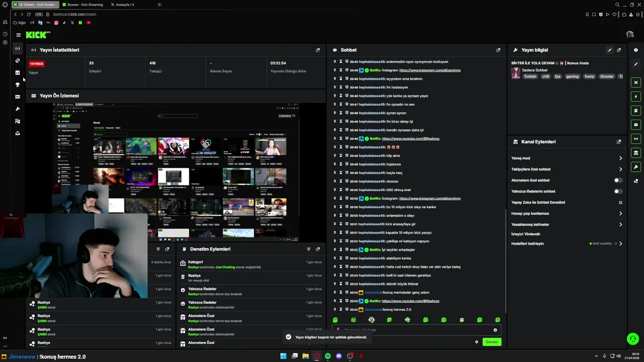The image size is (644, 362).
Task: Open the wrench settings icon in left sidebar
Action: pos(18,109)
